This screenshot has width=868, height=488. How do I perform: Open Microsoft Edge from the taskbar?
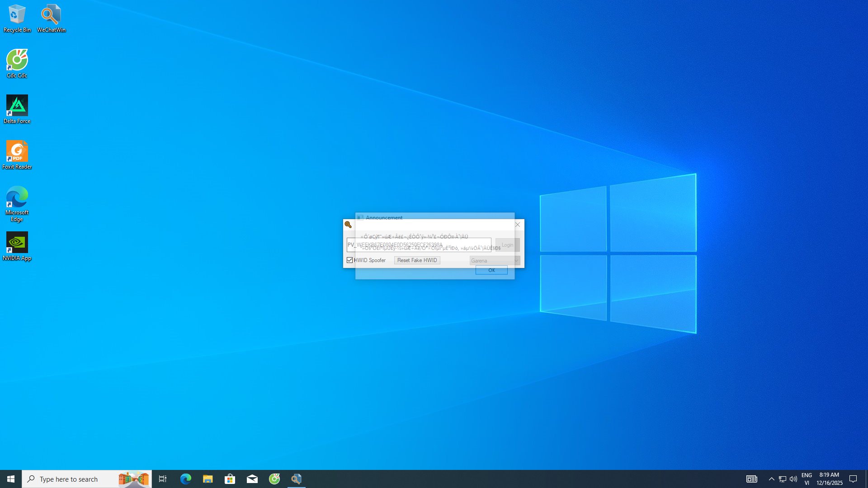point(185,479)
